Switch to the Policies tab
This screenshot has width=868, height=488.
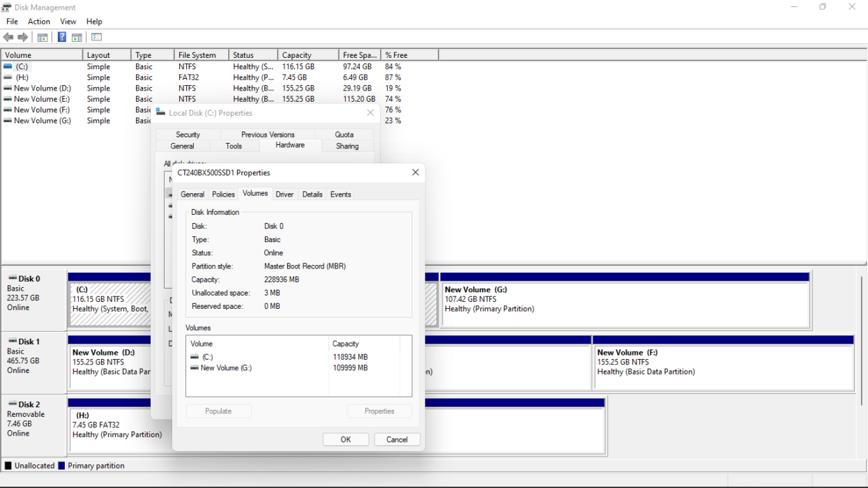pos(223,195)
